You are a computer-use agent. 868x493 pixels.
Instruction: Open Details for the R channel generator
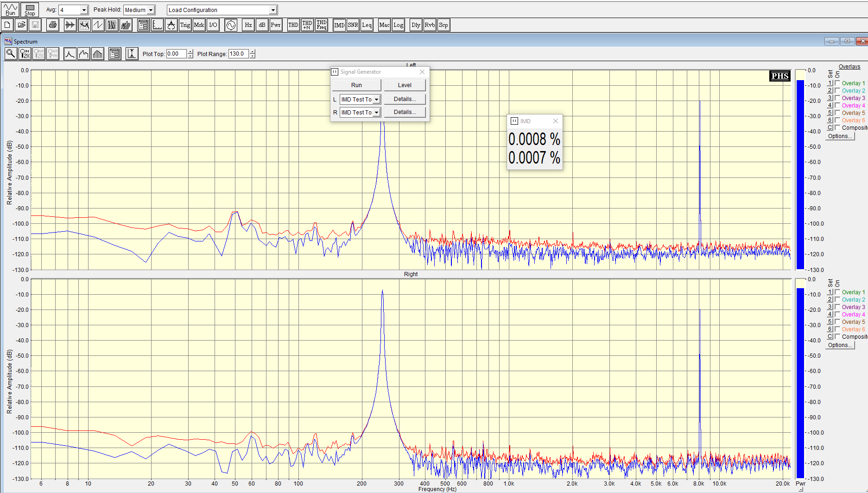pos(405,112)
